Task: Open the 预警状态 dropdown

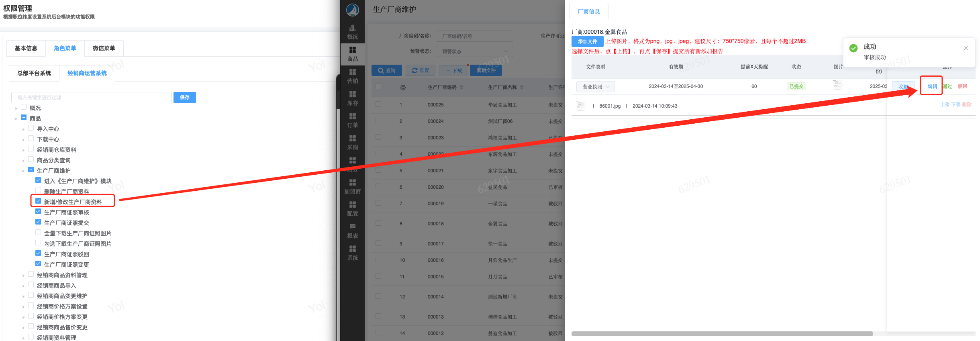Action: [474, 51]
